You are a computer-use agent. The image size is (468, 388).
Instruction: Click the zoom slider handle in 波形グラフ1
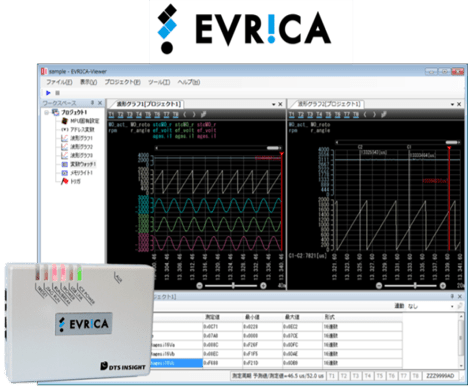[x=233, y=286]
